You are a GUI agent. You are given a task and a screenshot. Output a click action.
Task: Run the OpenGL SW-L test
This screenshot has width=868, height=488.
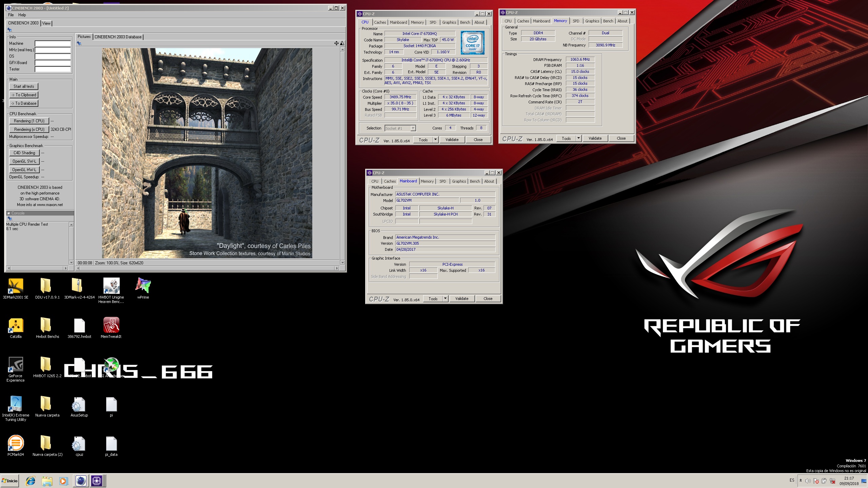24,161
